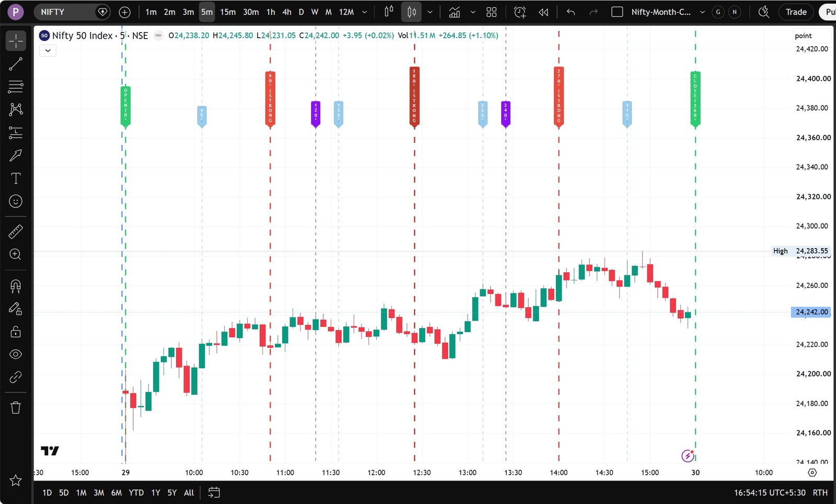Toggle lock all drawings
This screenshot has width=836, height=504.
tap(16, 332)
